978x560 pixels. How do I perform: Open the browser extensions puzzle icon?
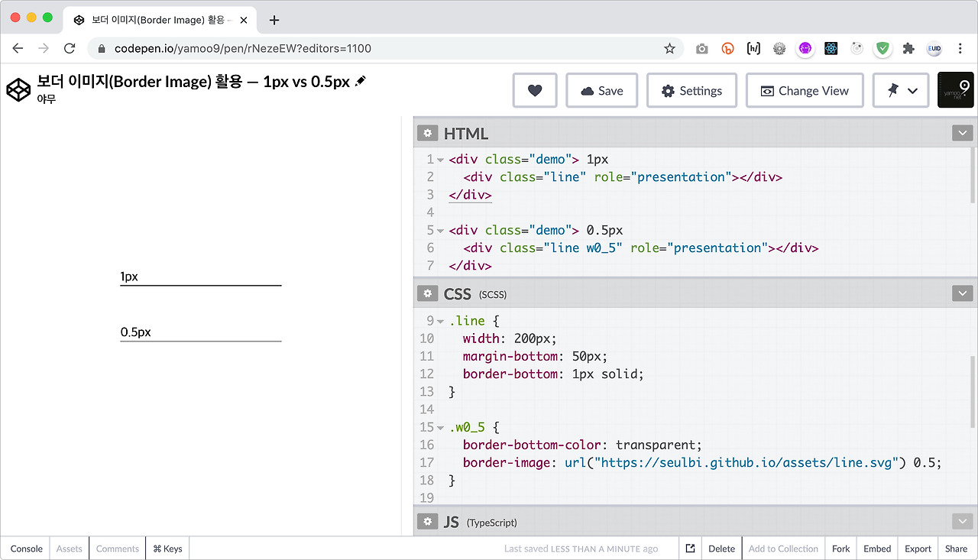(x=908, y=48)
